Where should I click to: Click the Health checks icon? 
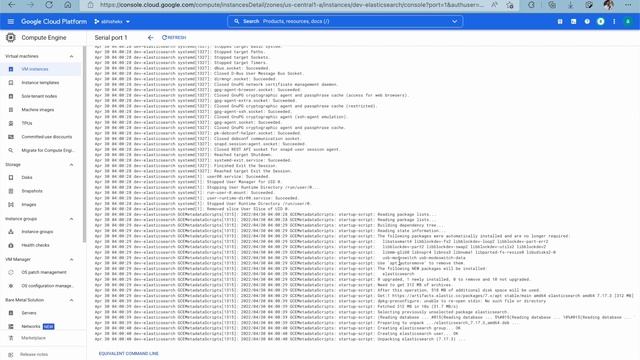(11, 245)
